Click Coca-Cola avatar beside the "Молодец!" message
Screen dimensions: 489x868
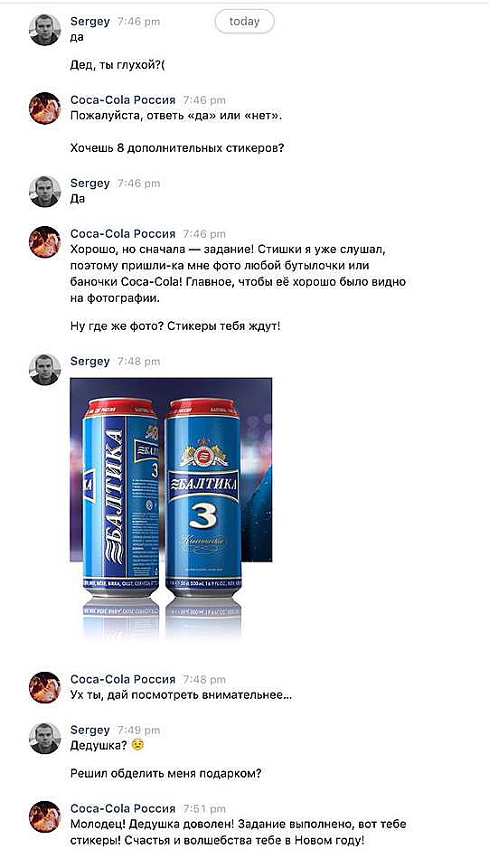(x=45, y=817)
